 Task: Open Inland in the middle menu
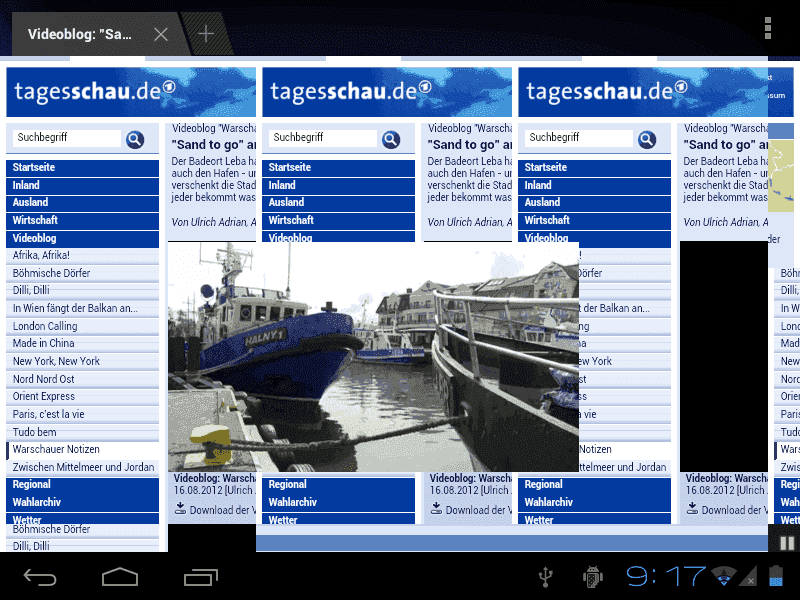click(339, 185)
